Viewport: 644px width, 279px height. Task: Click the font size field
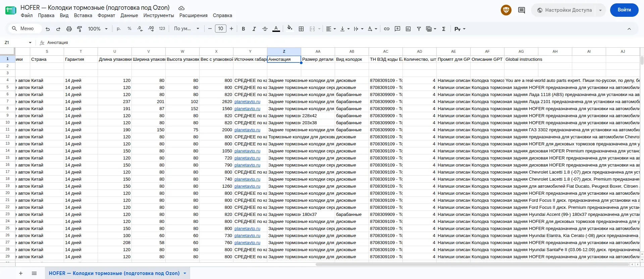[221, 29]
